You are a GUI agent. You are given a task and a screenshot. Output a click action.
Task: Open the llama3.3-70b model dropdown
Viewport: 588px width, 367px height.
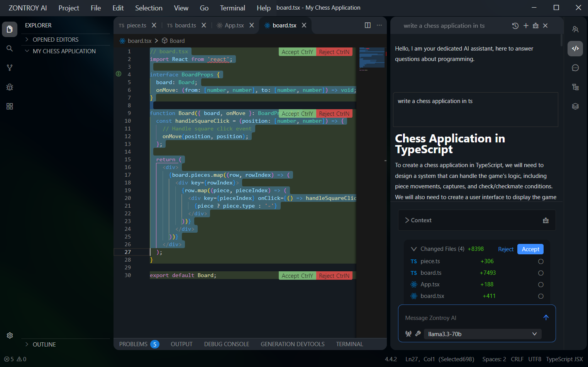(x=482, y=334)
